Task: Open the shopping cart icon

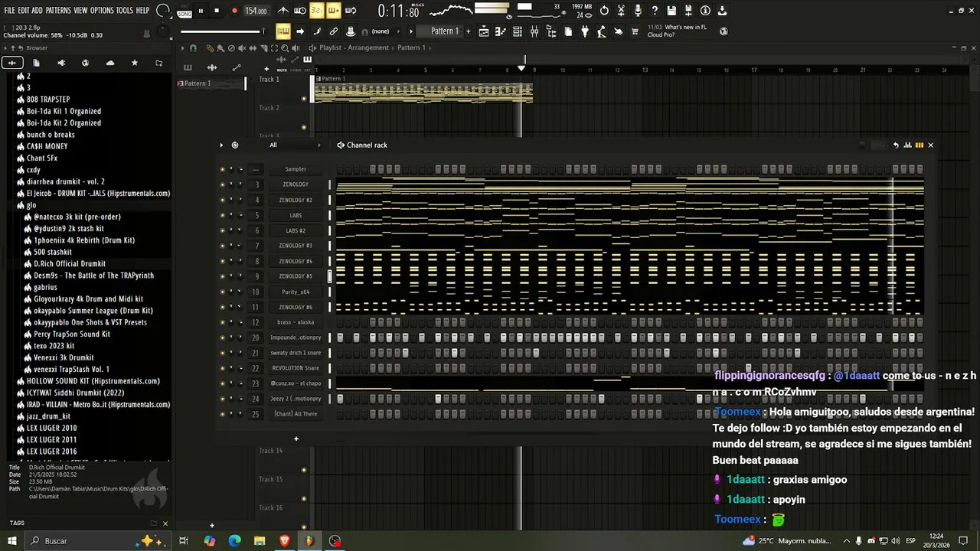Action: coord(634,31)
